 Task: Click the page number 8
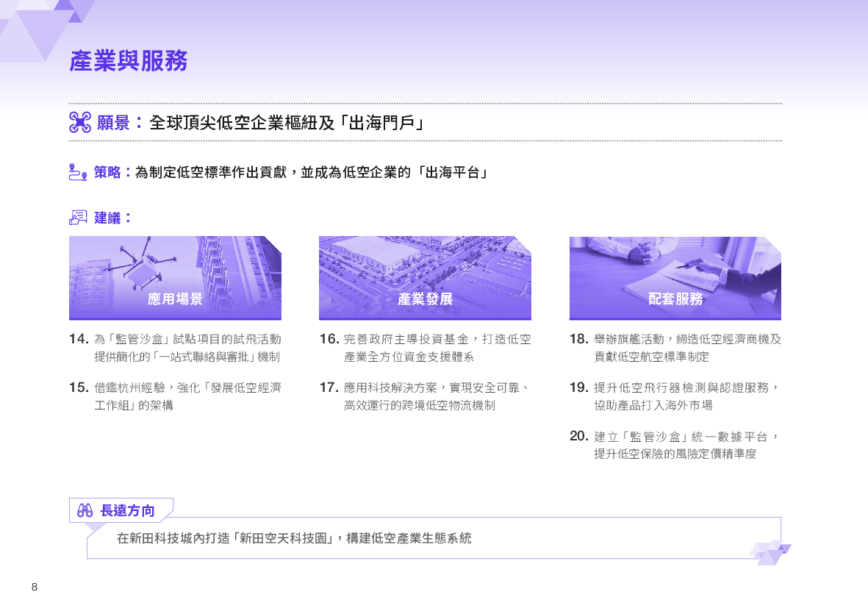click(35, 587)
